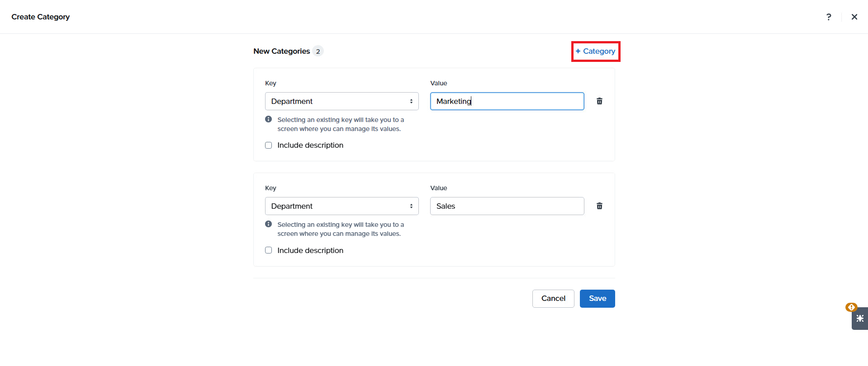Image resolution: width=868 pixels, height=366 pixels.
Task: Click the info icon under Sales key
Action: [269, 224]
